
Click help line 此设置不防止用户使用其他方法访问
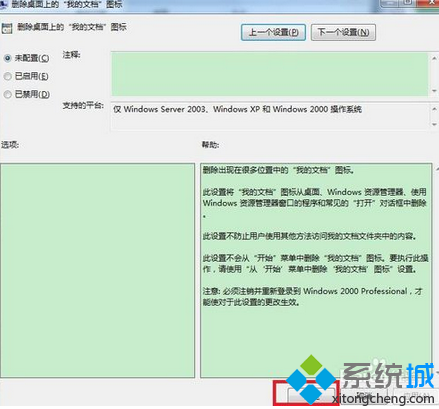click(310, 236)
